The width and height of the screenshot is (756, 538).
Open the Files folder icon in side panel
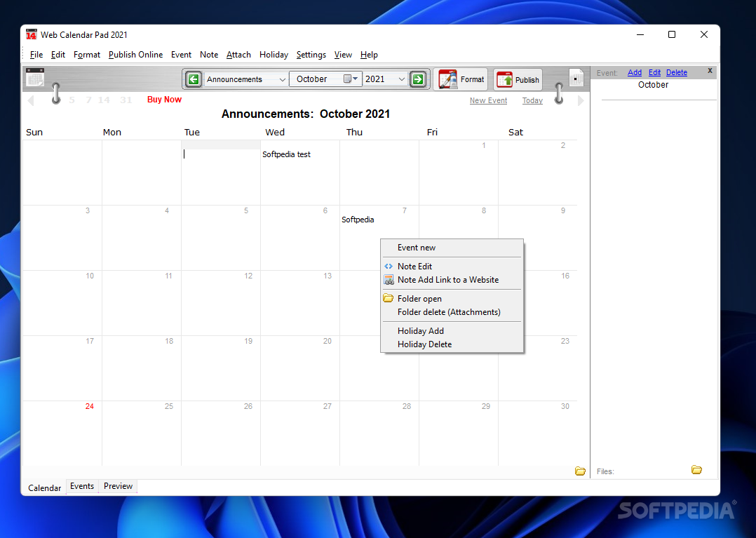(x=696, y=469)
